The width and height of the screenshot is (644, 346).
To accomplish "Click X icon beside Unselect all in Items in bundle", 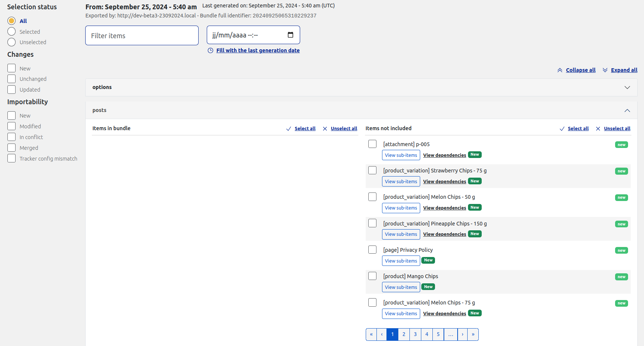I will (325, 129).
